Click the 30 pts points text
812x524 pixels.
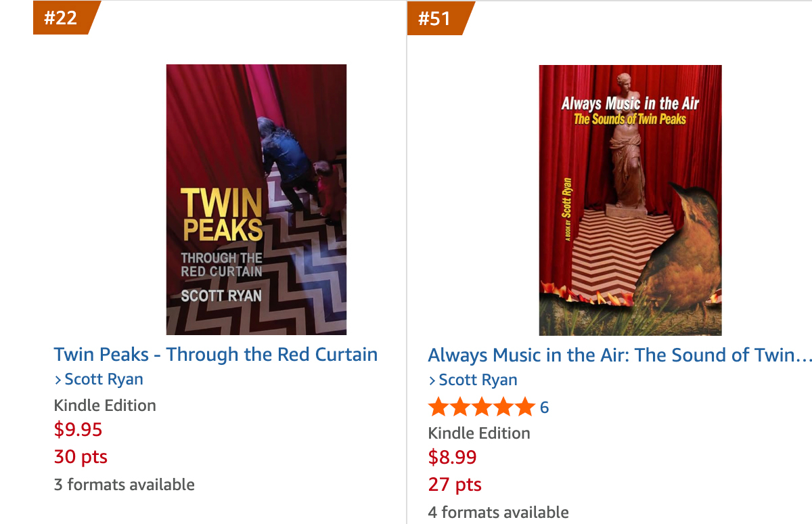[x=81, y=457]
